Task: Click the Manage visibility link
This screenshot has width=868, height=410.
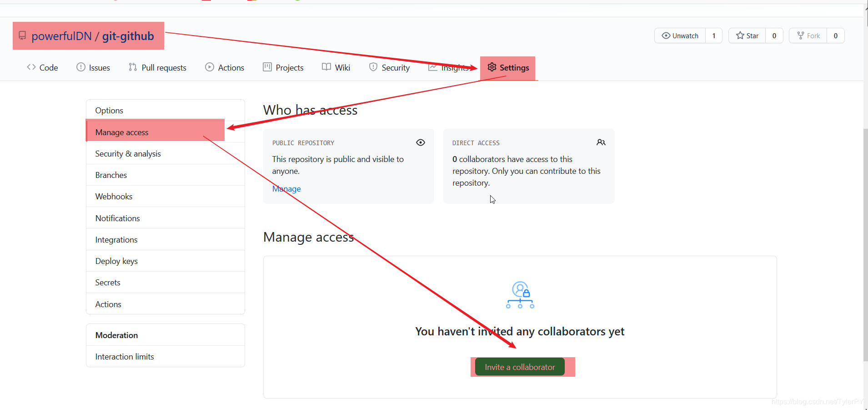Action: point(286,188)
